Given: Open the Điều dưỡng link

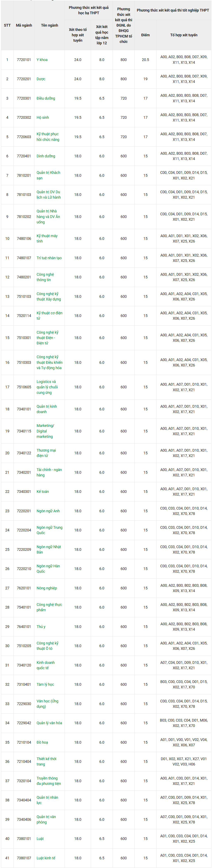Looking at the screenshot, I should (x=46, y=98).
